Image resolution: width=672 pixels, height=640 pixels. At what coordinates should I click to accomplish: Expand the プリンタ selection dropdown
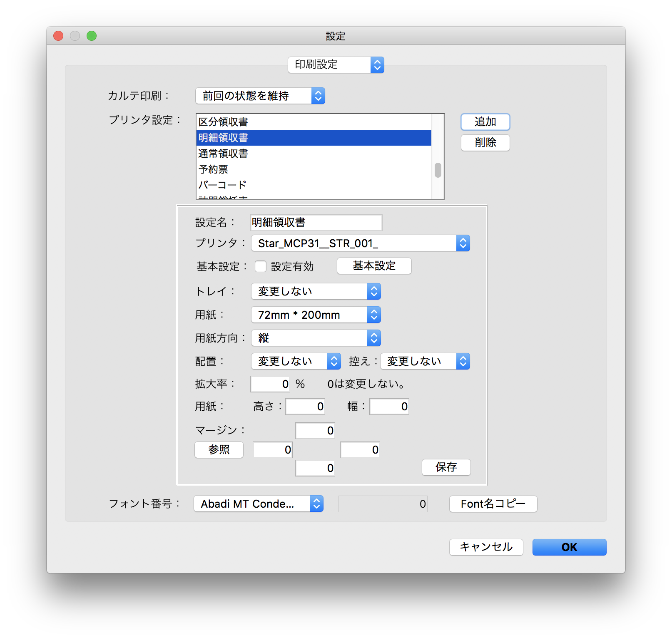coord(360,243)
